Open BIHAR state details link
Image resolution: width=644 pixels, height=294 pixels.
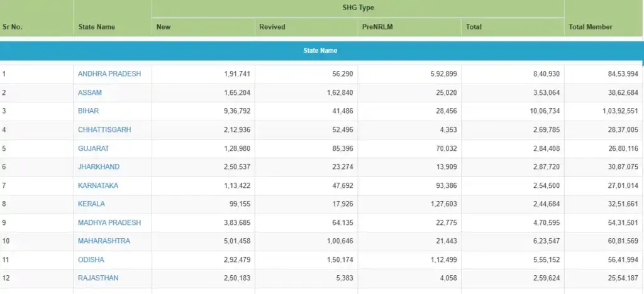click(89, 111)
